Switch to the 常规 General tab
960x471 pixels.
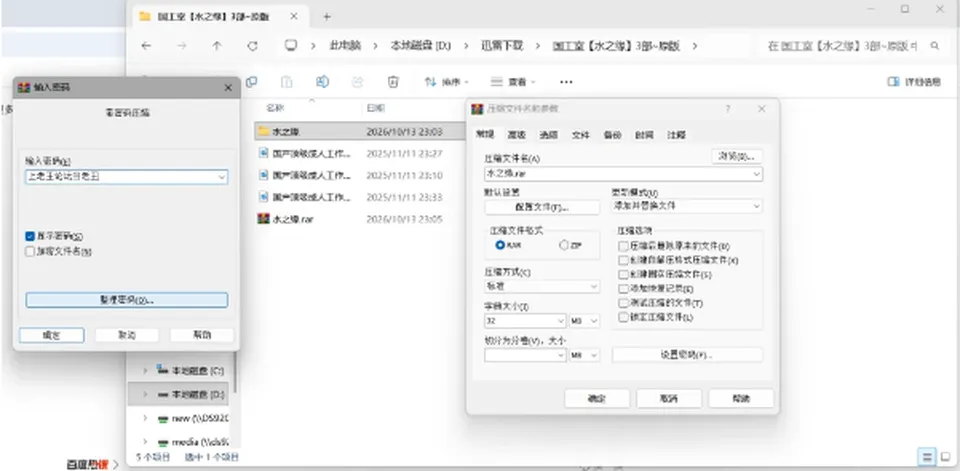pos(485,135)
